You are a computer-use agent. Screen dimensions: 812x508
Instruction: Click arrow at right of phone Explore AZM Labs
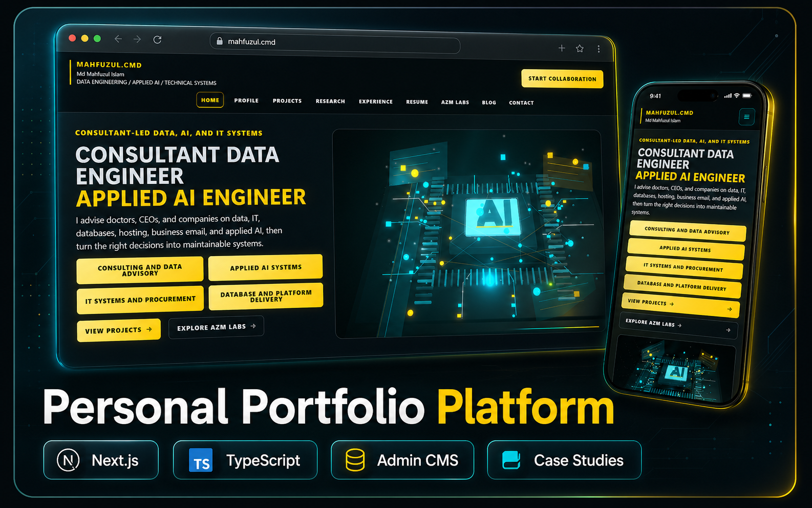pyautogui.click(x=728, y=330)
